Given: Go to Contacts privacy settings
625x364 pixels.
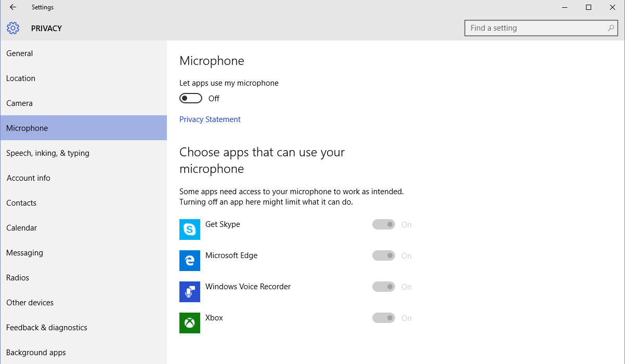Looking at the screenshot, I should coord(83,203).
